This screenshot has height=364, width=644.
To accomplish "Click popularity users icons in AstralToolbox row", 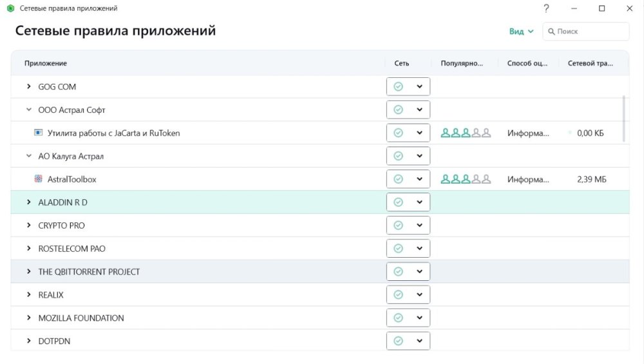I will pos(466,179).
